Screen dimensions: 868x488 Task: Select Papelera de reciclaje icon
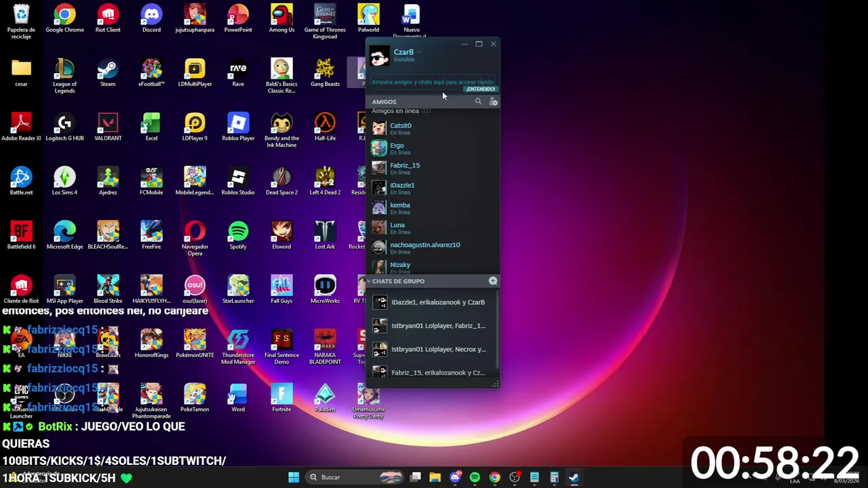(21, 22)
